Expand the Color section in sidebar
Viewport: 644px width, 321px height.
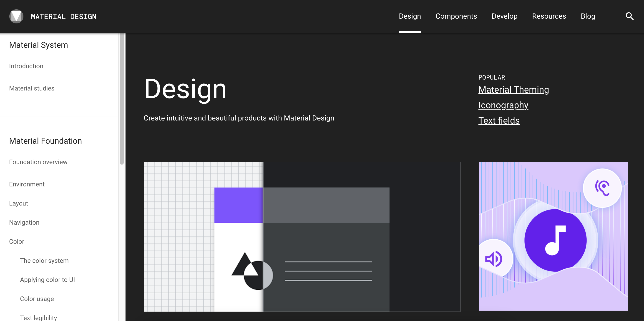(x=17, y=241)
